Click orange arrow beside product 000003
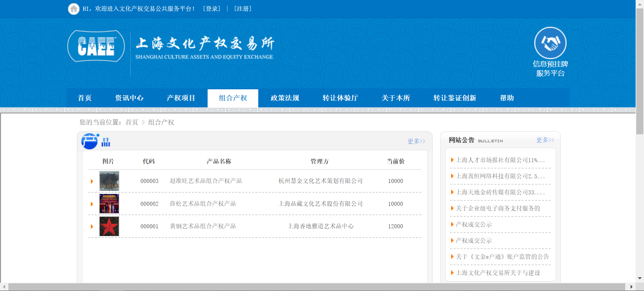The width and height of the screenshot is (644, 291). pos(92,181)
